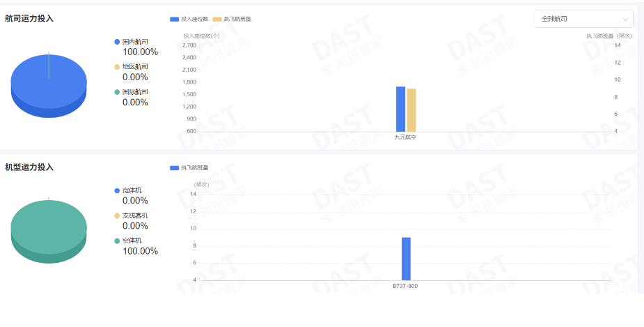The image size is (644, 327).
Task: Click the green 窄体机 legend dot
Action: [117, 241]
